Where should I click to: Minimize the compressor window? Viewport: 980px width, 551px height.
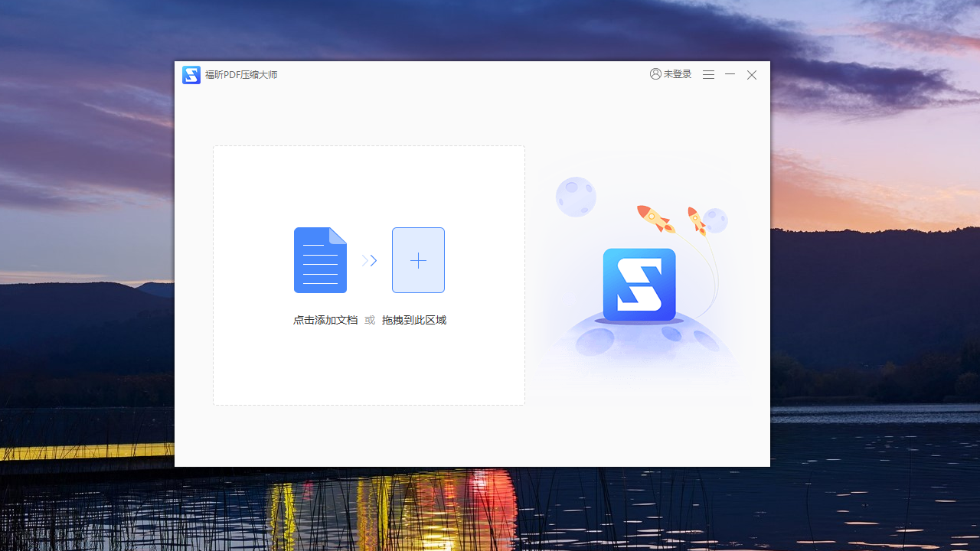click(x=730, y=74)
